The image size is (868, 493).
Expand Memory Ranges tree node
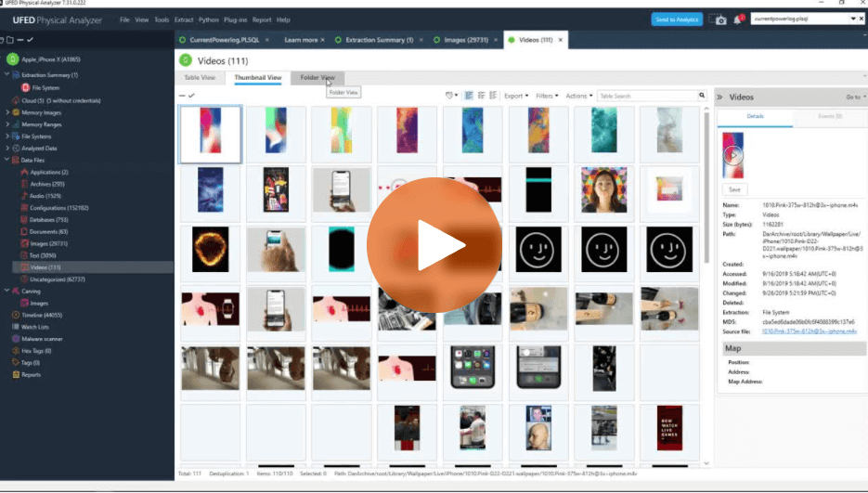click(x=7, y=124)
